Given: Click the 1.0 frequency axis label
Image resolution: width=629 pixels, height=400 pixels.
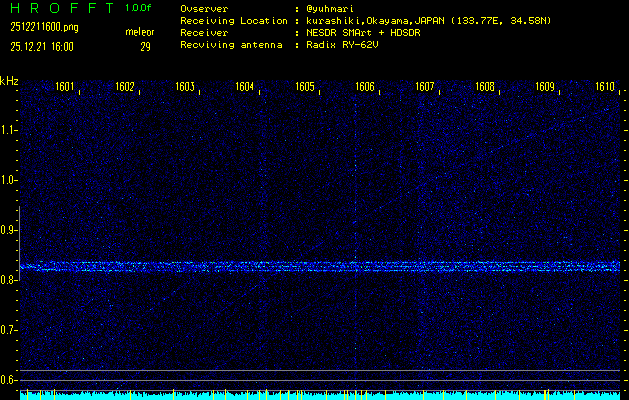Looking at the screenshot, I should (x=9, y=180).
